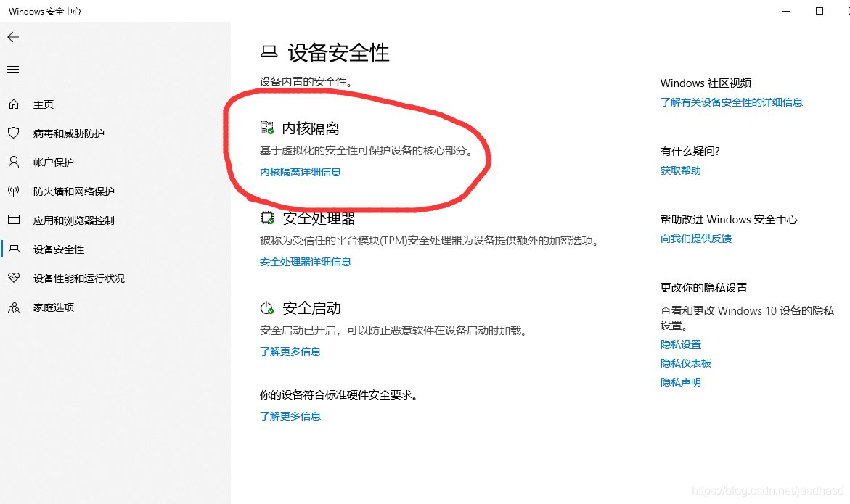Open 病毒和威胁防护 section
The image size is (850, 504).
(69, 133)
